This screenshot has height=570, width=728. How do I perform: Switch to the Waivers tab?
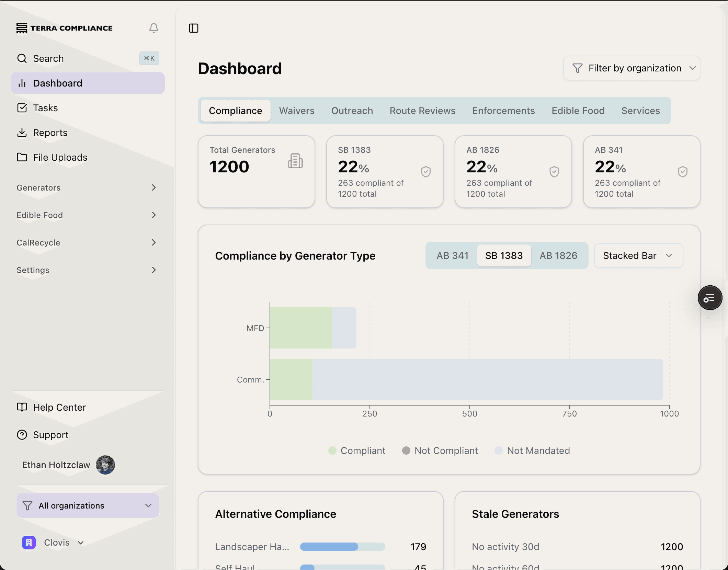[297, 111]
